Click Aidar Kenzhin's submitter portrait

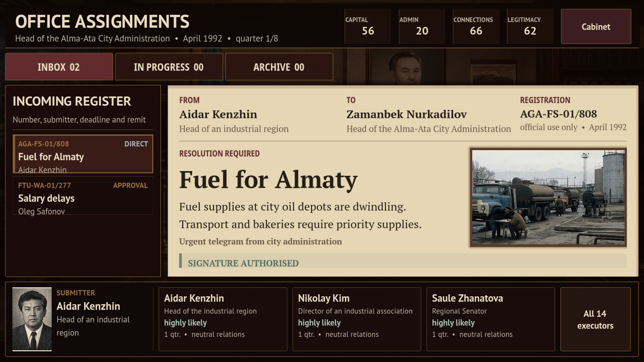click(32, 319)
